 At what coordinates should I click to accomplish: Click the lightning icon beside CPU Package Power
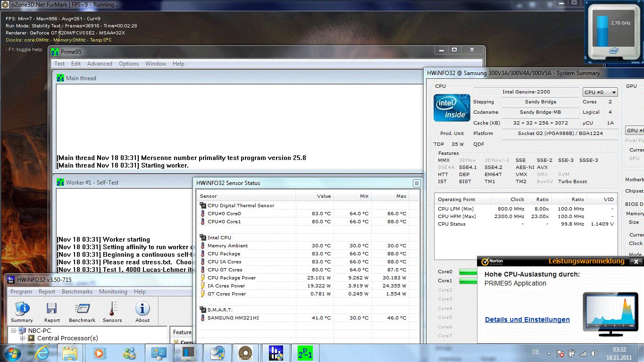203,278
